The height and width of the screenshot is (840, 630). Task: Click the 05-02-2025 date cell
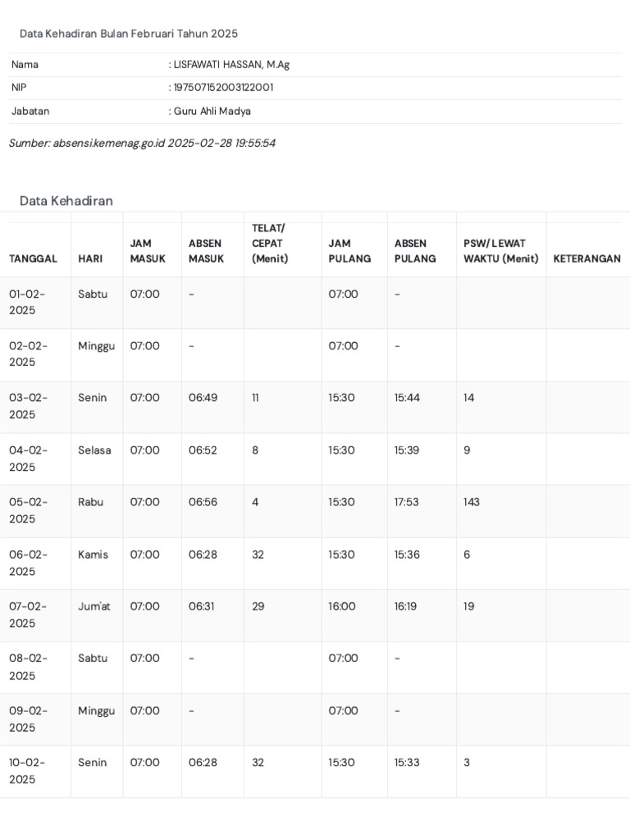click(29, 510)
